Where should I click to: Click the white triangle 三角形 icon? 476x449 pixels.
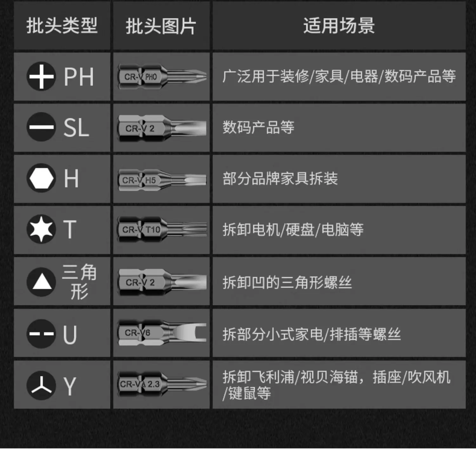coord(41,282)
